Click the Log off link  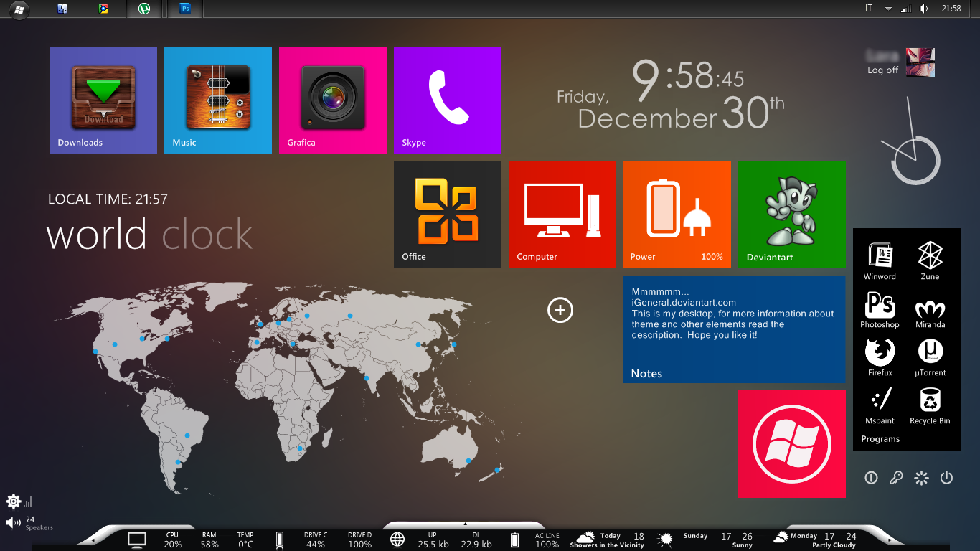[882, 70]
